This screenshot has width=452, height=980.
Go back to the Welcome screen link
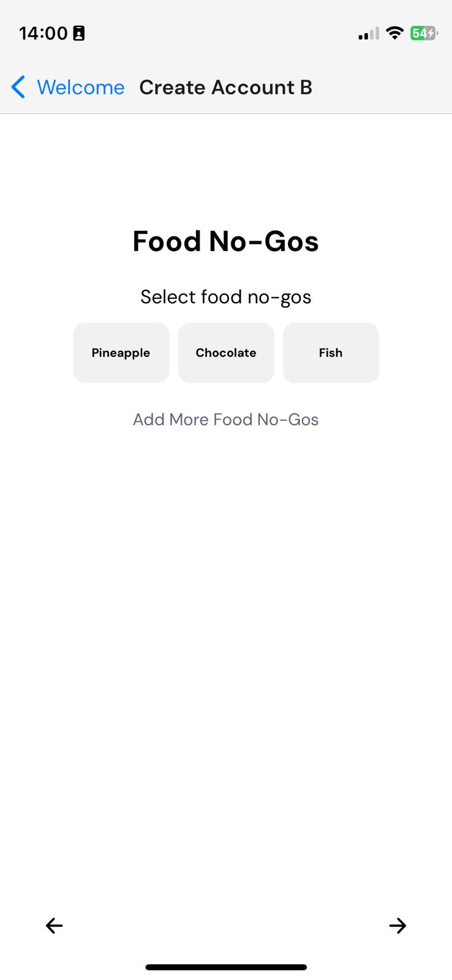coord(80,87)
